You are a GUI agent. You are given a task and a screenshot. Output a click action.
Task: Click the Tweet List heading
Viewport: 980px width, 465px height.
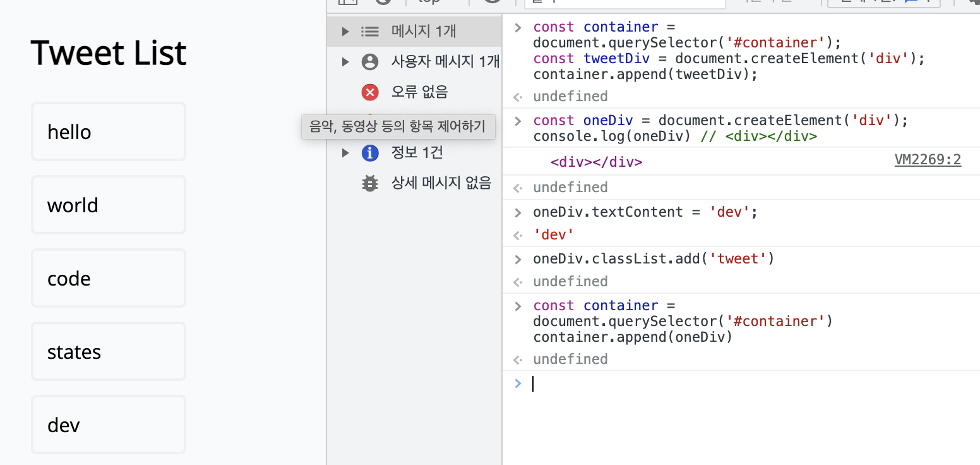pyautogui.click(x=109, y=52)
